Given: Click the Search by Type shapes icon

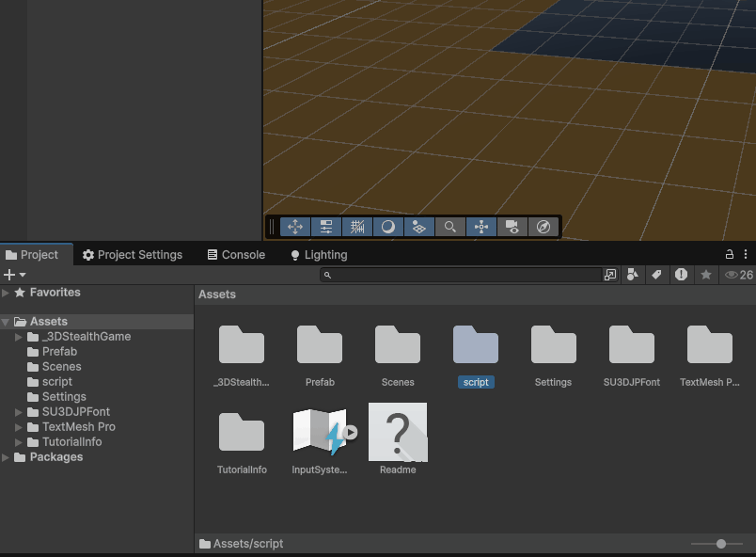Looking at the screenshot, I should 633,275.
